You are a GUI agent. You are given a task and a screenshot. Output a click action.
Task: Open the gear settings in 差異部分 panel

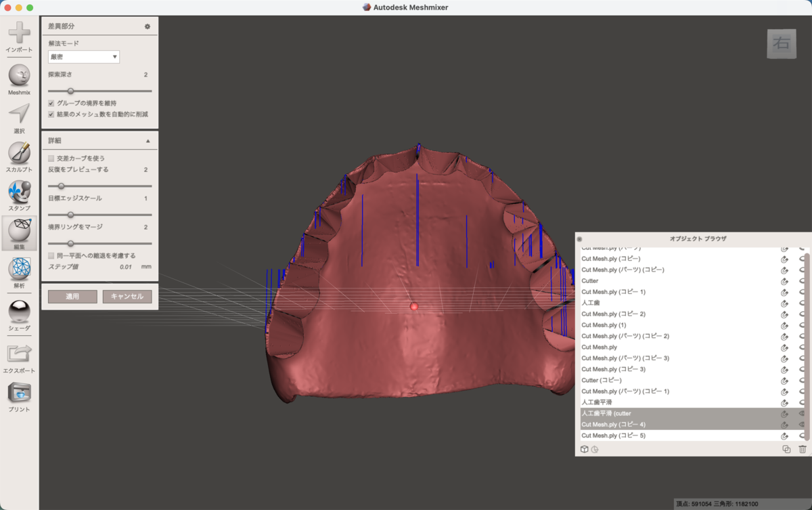click(x=147, y=26)
